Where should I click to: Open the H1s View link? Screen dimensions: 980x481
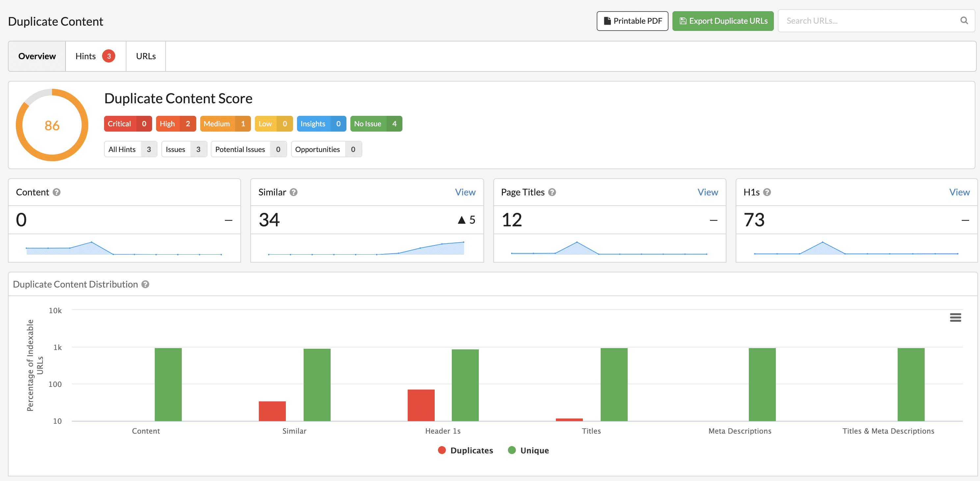tap(959, 192)
